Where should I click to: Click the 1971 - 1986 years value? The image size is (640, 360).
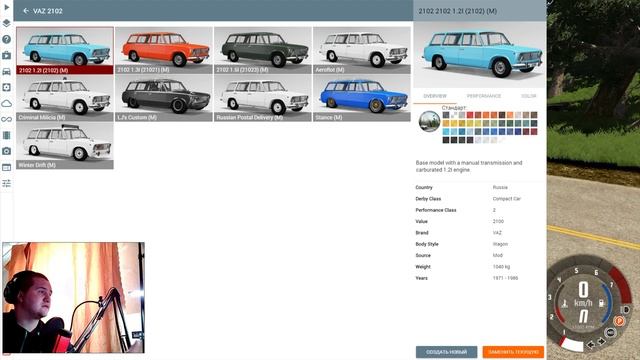pos(505,278)
